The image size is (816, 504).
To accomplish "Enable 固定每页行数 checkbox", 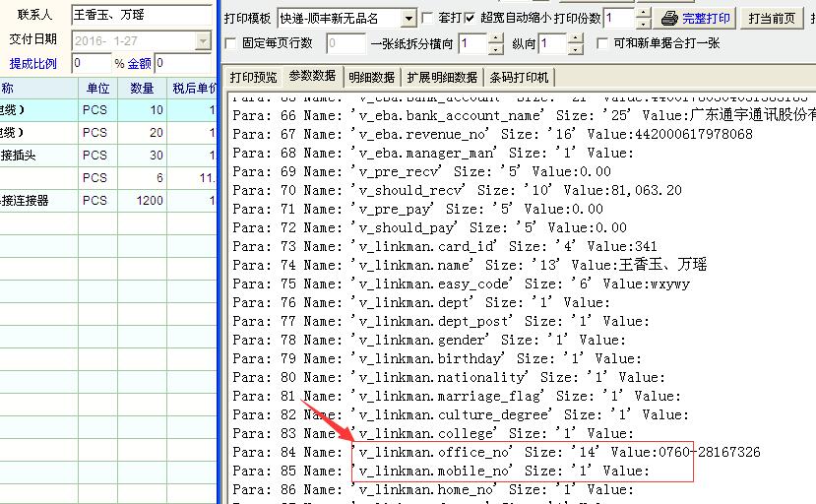I will [x=231, y=43].
